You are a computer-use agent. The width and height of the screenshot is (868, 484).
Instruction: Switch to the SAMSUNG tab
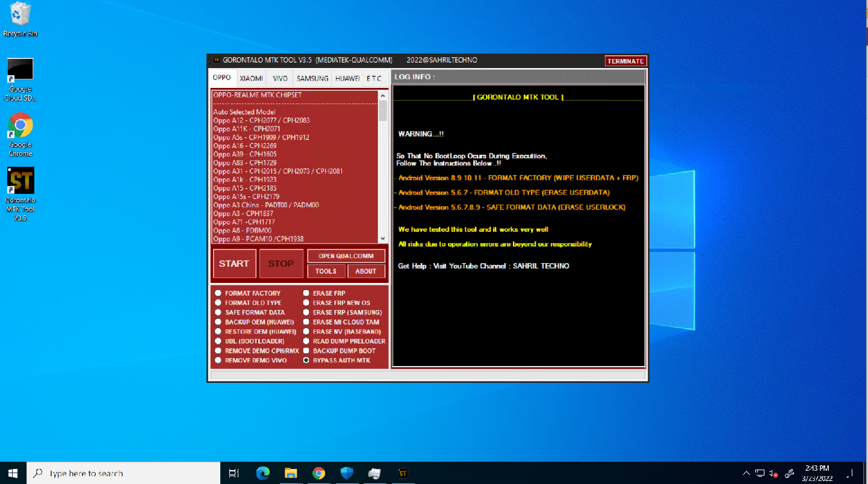pos(312,78)
